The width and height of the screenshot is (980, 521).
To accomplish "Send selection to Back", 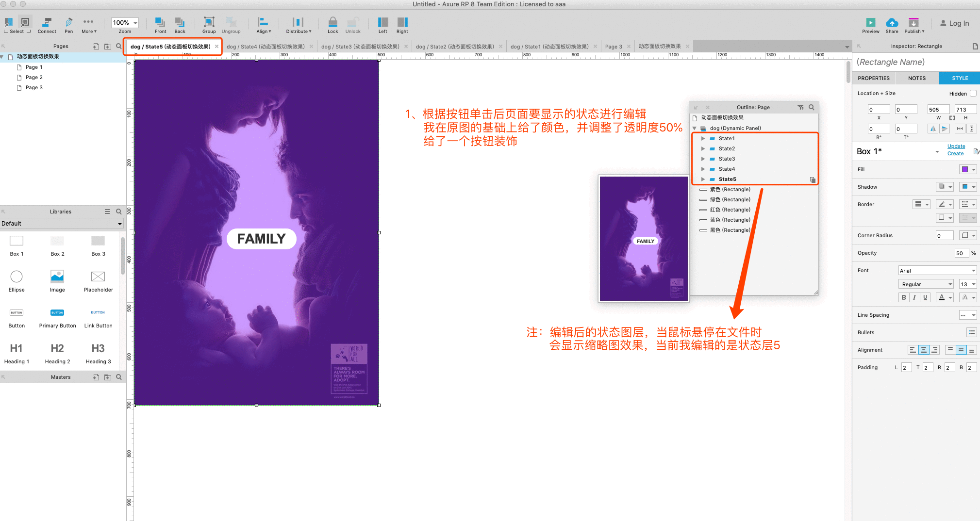I will [180, 25].
